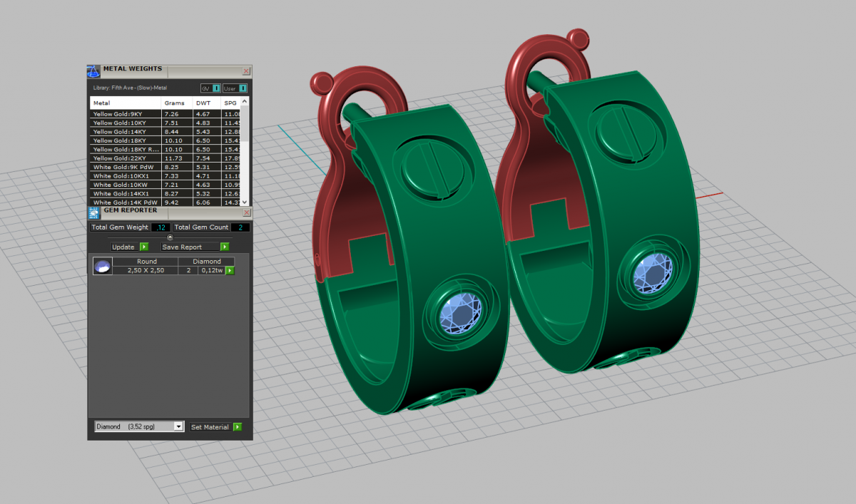The width and height of the screenshot is (856, 504).
Task: Click the Total Gem Weight value field
Action: coord(160,227)
